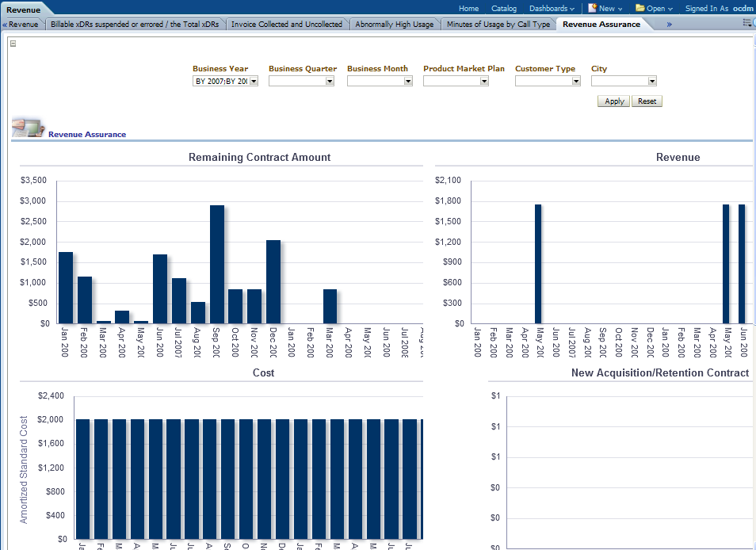Open the Business Year dropdown
756x550 pixels.
(x=254, y=81)
